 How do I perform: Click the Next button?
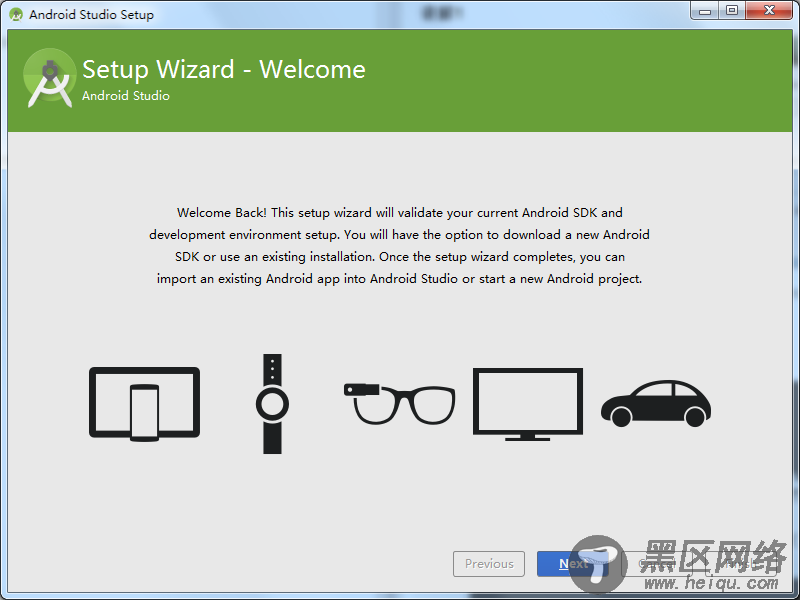pos(572,564)
